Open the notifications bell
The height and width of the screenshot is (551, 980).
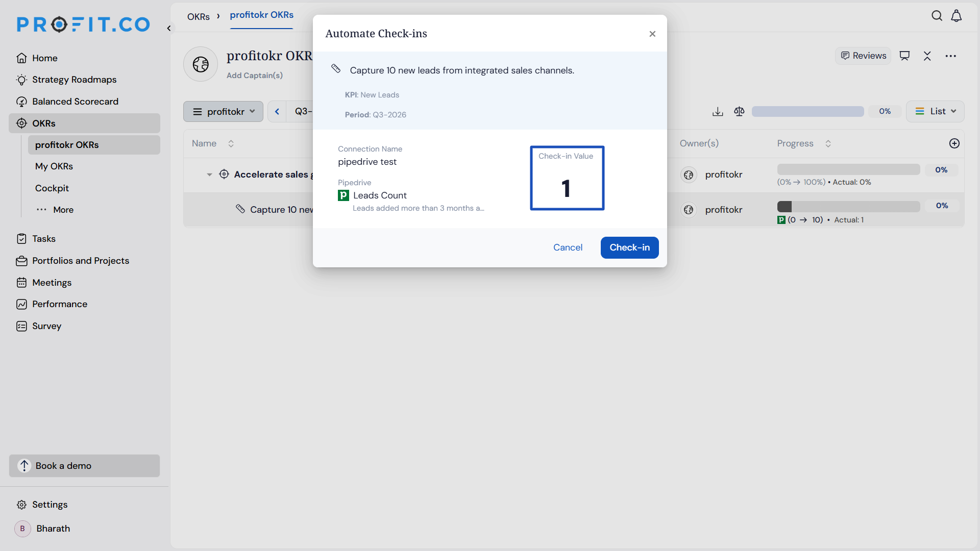(x=957, y=16)
